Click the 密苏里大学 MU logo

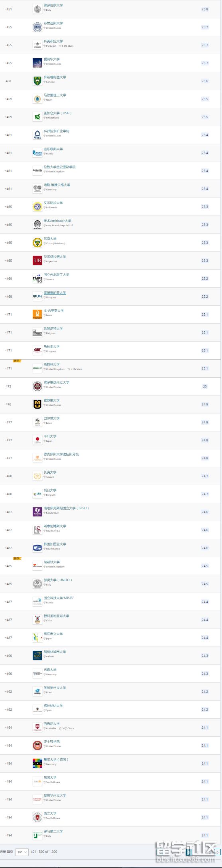(37, 404)
